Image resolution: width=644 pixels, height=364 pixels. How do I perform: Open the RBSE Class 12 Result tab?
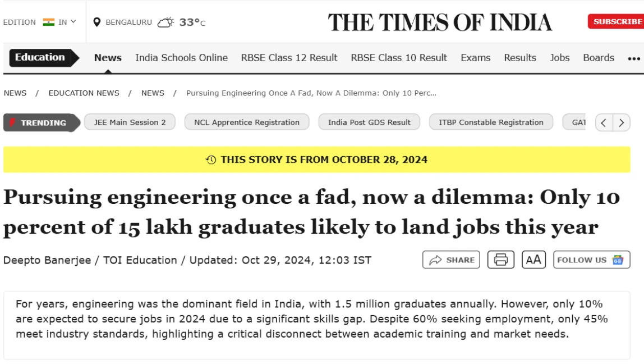[289, 58]
